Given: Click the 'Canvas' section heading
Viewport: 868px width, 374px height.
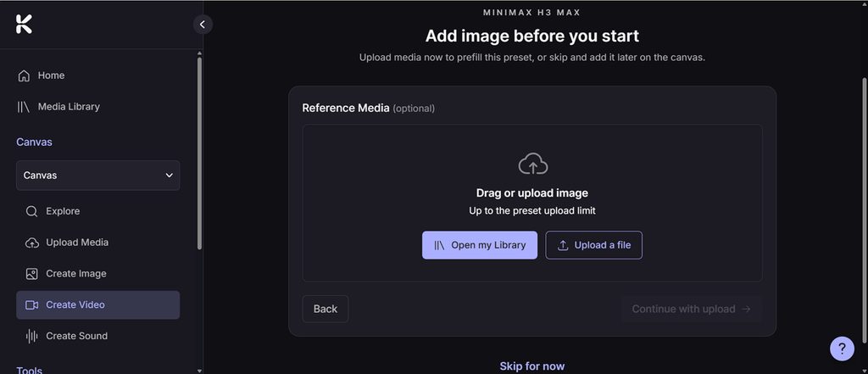Looking at the screenshot, I should point(34,142).
